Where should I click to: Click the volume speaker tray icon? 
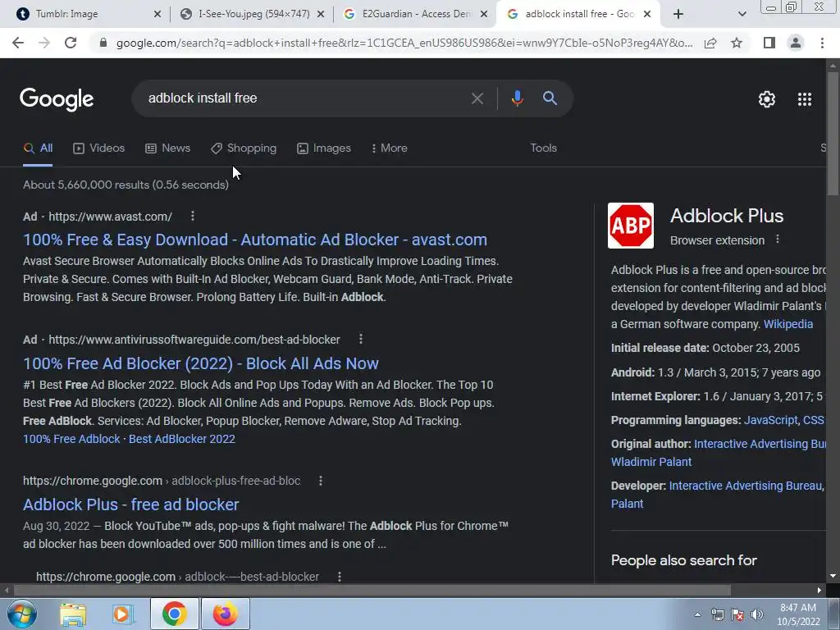coord(757,614)
